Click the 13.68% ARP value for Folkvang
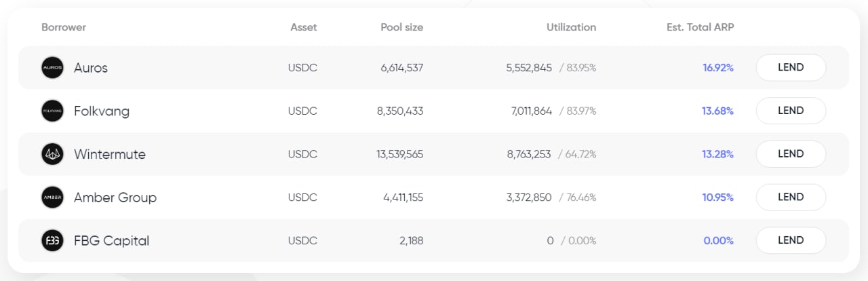Image resolution: width=868 pixels, height=281 pixels. coord(717,111)
